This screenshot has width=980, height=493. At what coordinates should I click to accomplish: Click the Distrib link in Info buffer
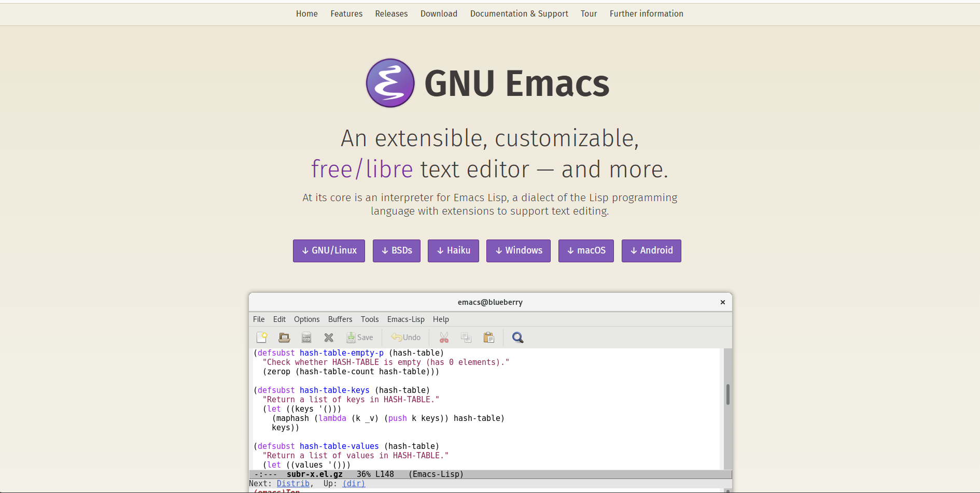pyautogui.click(x=293, y=484)
